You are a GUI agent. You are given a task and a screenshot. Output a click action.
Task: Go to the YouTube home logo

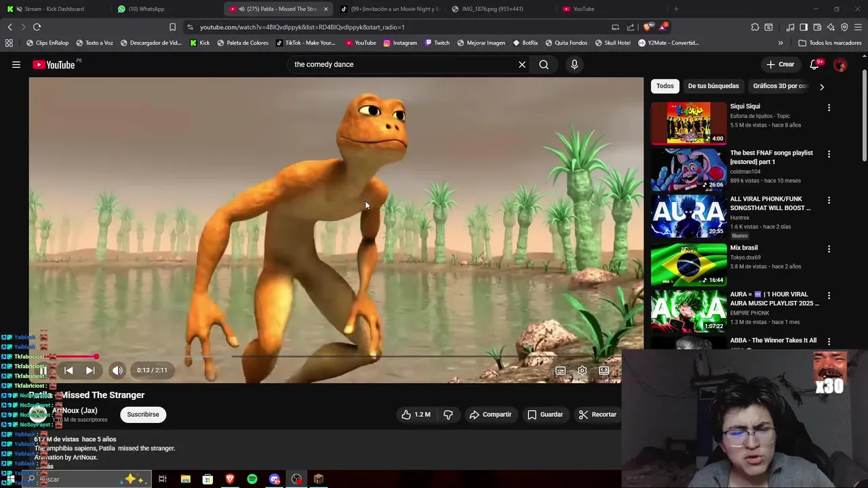click(54, 64)
